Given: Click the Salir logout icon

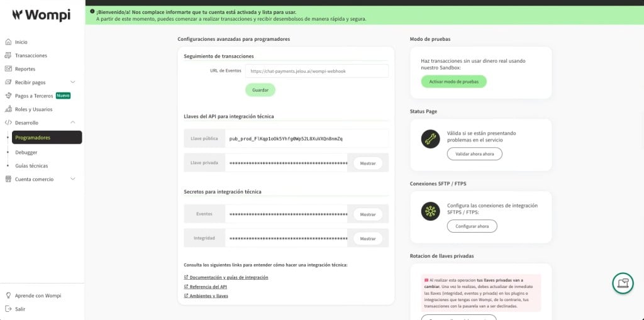Looking at the screenshot, I should (8, 309).
